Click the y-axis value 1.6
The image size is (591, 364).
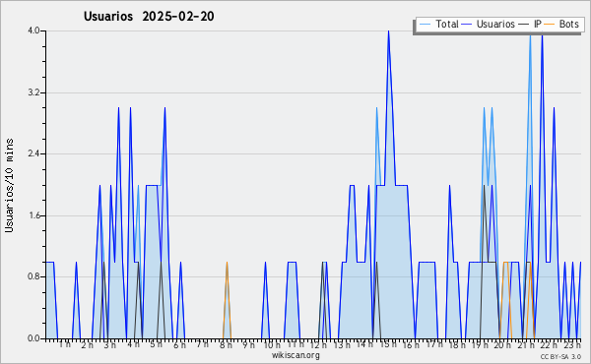33,215
